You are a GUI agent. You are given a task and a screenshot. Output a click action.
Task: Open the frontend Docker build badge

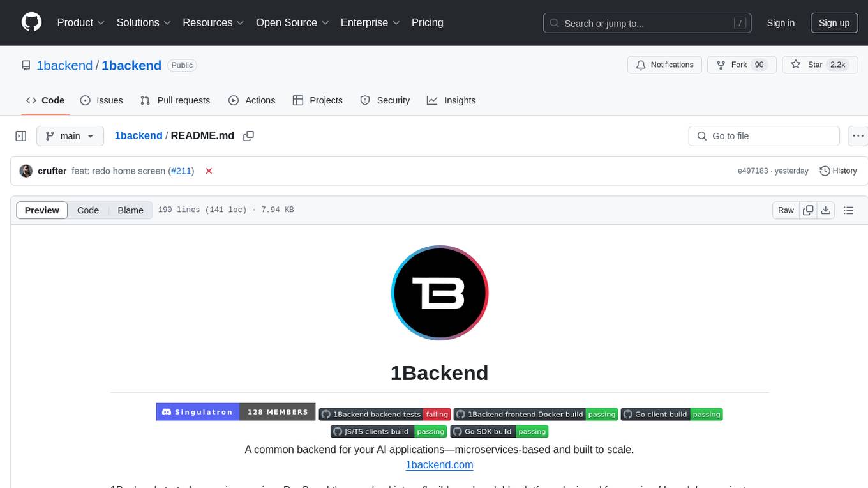(535, 415)
